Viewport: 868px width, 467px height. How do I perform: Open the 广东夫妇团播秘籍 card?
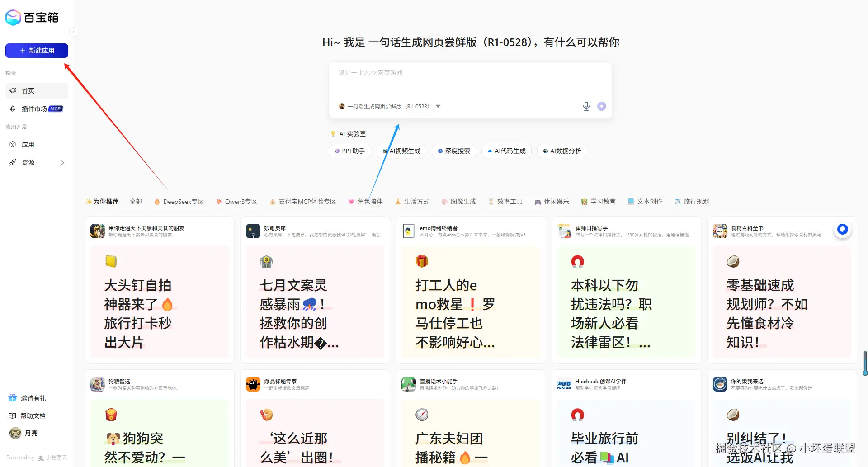[x=471, y=433]
